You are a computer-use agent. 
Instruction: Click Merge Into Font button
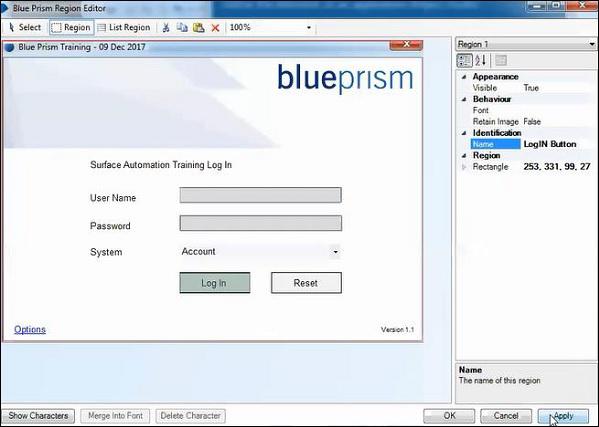pyautogui.click(x=115, y=416)
